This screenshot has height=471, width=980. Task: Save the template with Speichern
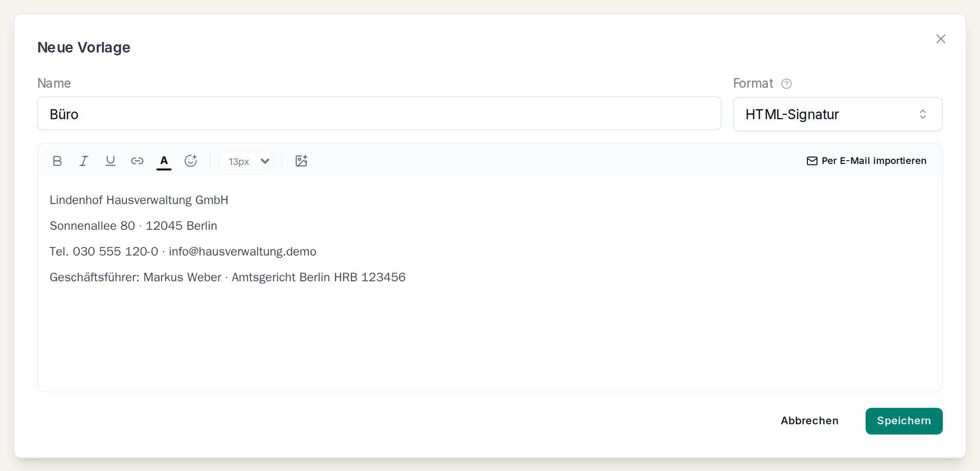click(x=904, y=421)
